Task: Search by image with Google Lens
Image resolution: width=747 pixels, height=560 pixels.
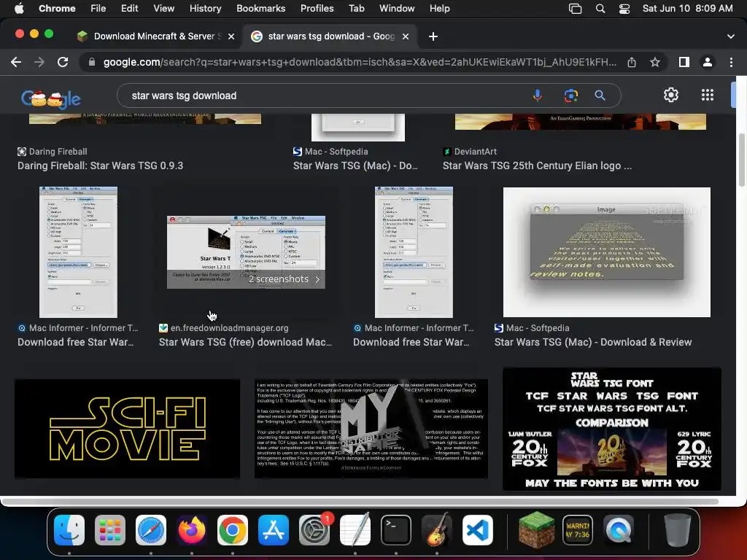Action: pos(570,96)
